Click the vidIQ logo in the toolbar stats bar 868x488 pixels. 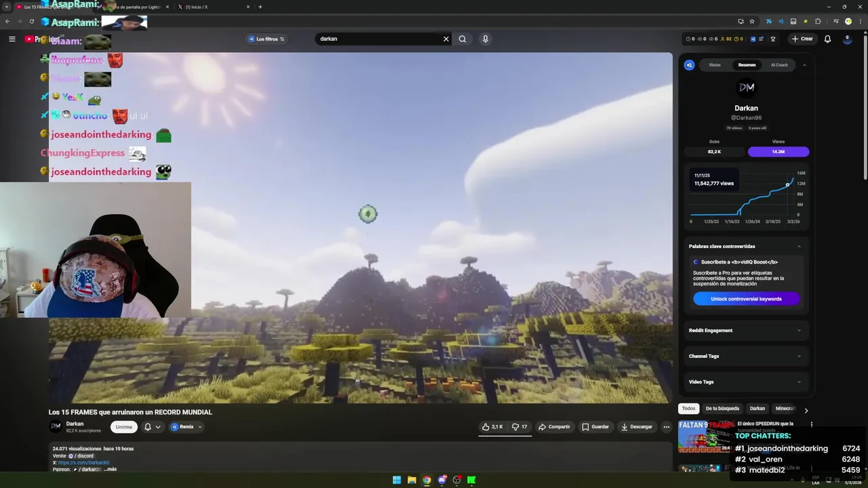(753, 39)
